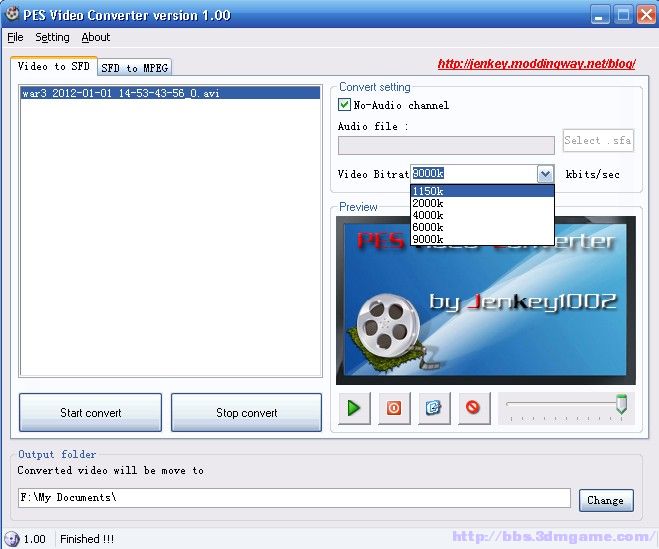The height and width of the screenshot is (549, 659).
Task: Switch to the Video to SFD tab
Action: pyautogui.click(x=54, y=66)
